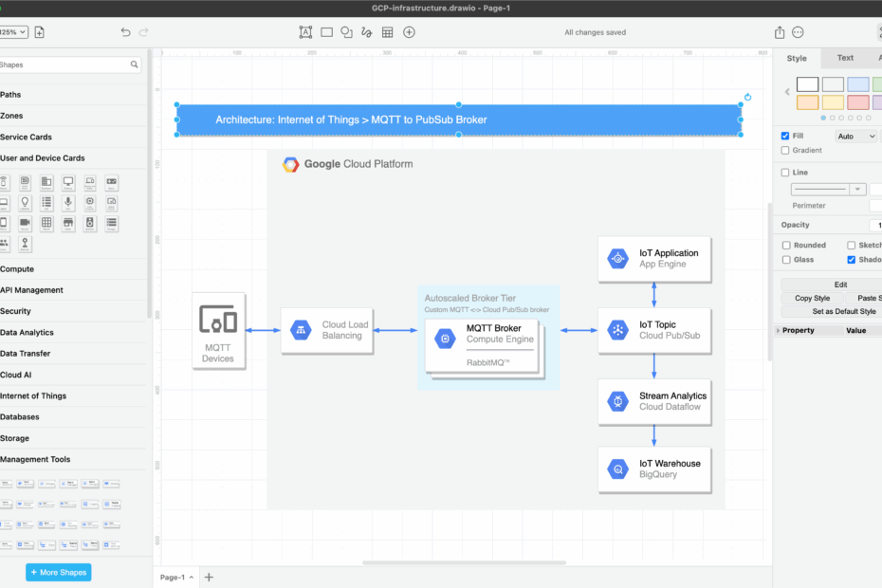Select the Text tool in toolbar
Image resolution: width=882 pixels, height=588 pixels.
pyautogui.click(x=305, y=32)
